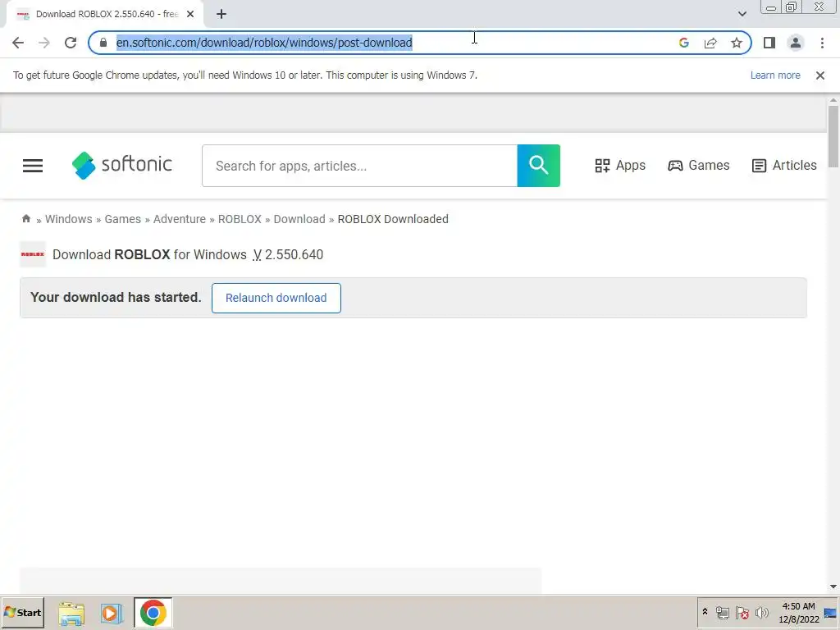Click the Google icon in address bar

click(683, 43)
